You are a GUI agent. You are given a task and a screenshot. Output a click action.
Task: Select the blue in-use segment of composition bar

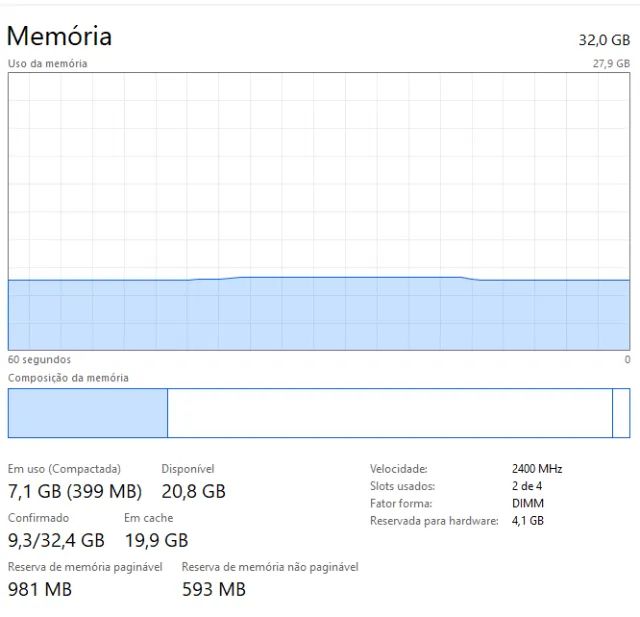coord(87,413)
